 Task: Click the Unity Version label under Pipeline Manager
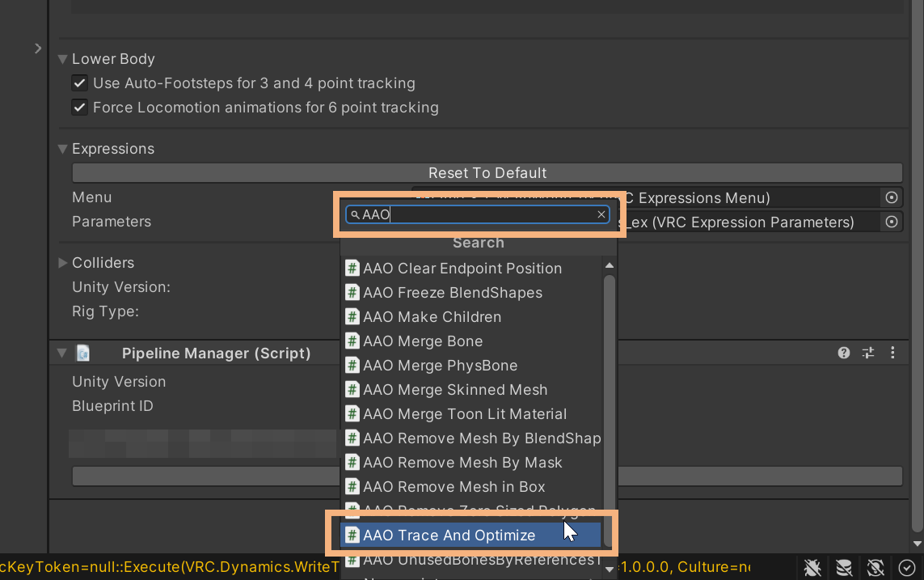(x=119, y=382)
